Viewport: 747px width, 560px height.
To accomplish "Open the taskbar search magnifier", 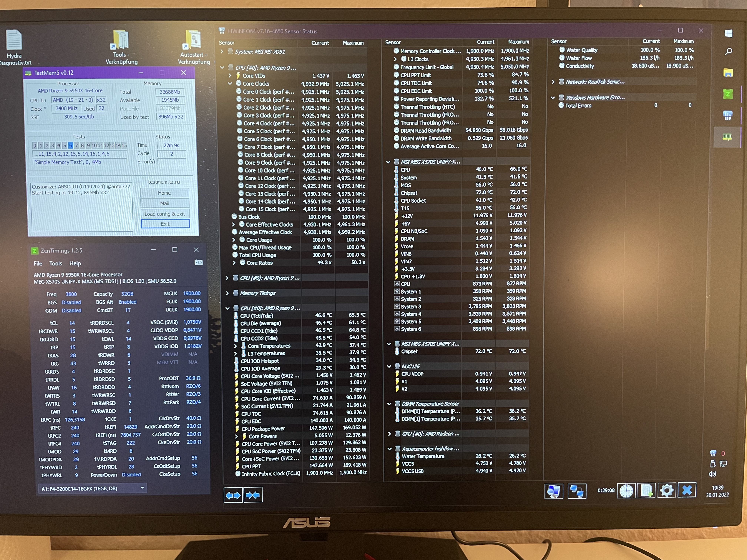I will click(728, 52).
